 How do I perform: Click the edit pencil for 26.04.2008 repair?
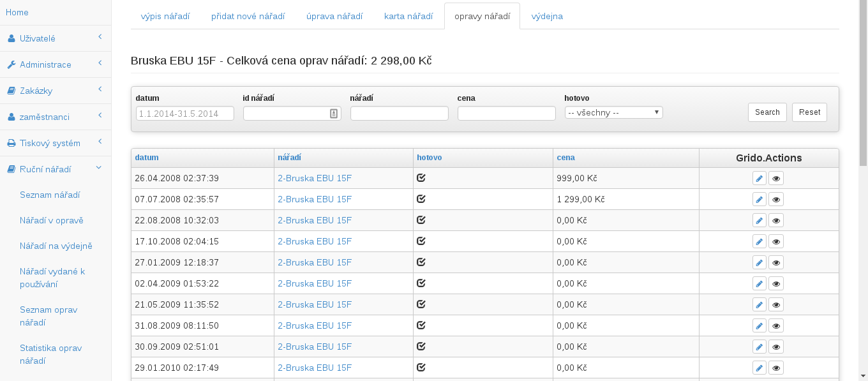[759, 179]
